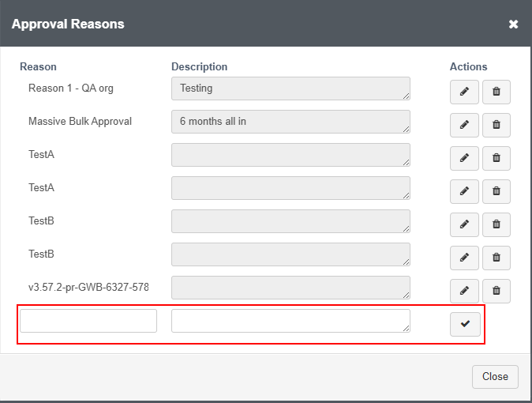This screenshot has height=403, width=532.
Task: Click the 'Testing' description box
Action: point(290,89)
